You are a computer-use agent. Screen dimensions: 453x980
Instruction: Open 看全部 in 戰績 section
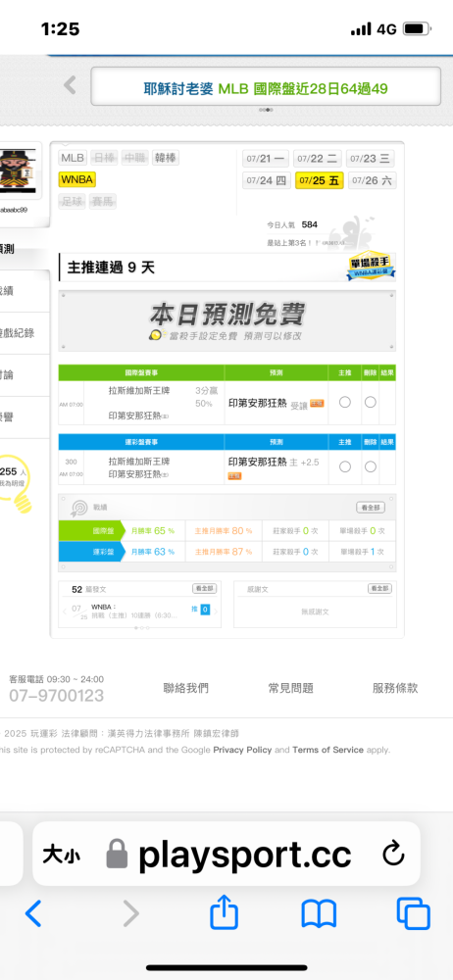(371, 508)
